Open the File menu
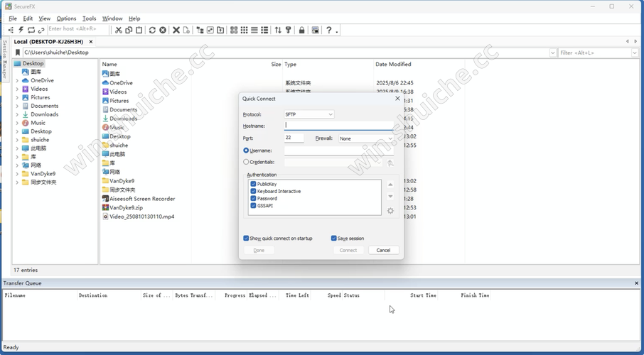 [13, 18]
